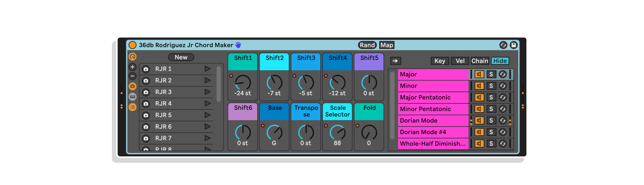Click the Shift4 macro knob at -12 st

[x=337, y=82]
